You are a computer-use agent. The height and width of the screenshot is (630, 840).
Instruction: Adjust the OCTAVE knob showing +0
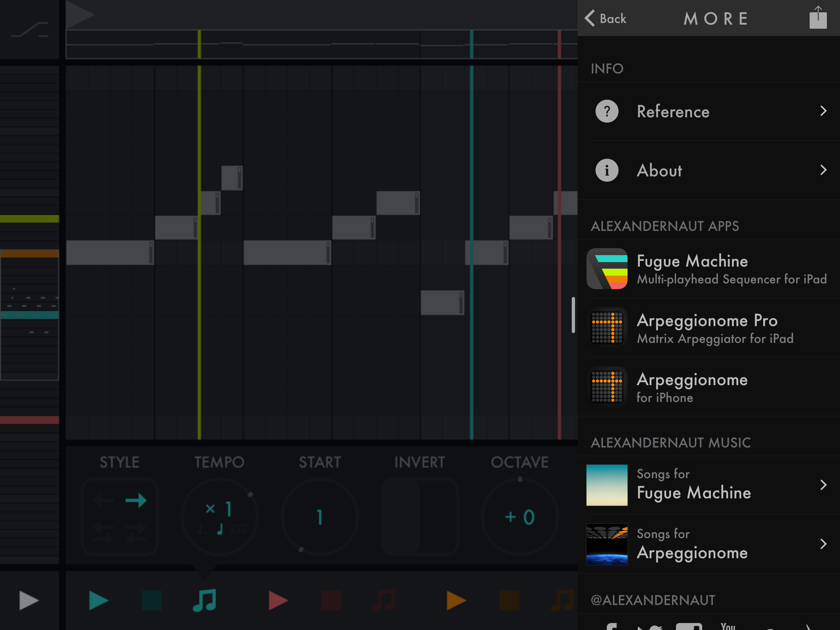click(x=519, y=517)
